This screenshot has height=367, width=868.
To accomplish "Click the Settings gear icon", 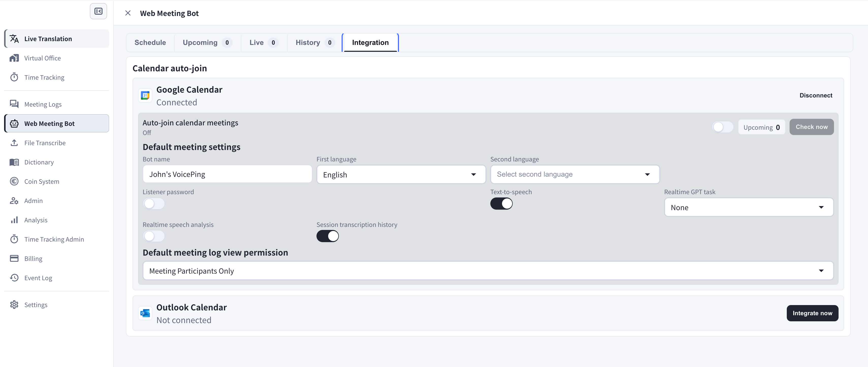I will point(14,305).
